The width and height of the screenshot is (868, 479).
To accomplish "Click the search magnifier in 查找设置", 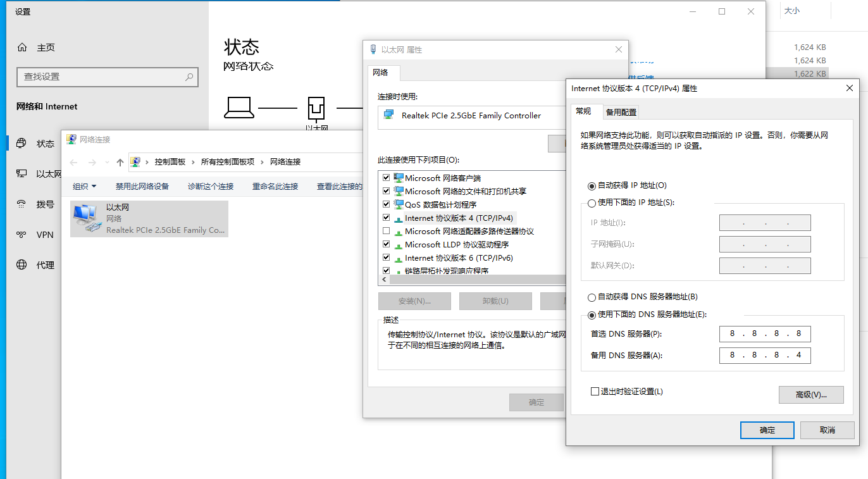I will [x=189, y=77].
